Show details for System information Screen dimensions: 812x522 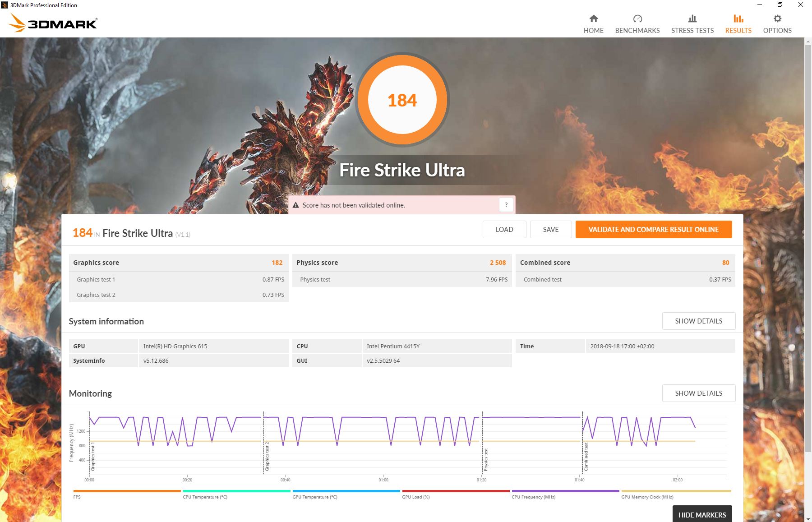699,321
